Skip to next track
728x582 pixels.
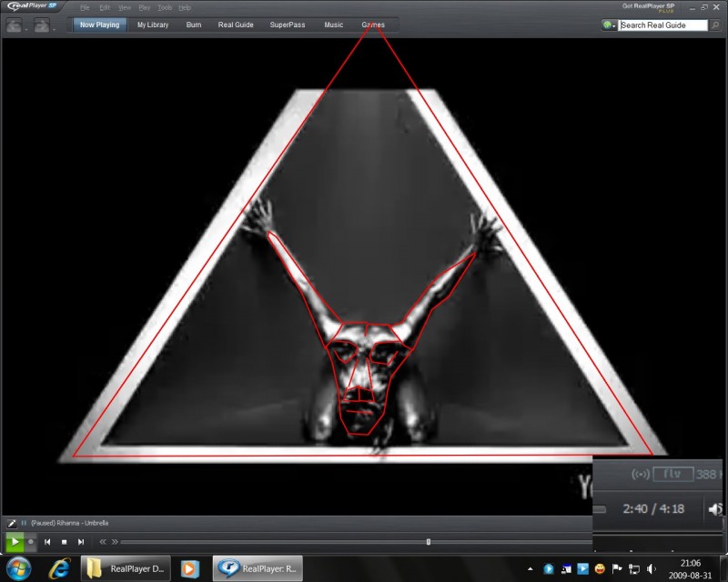point(81,542)
